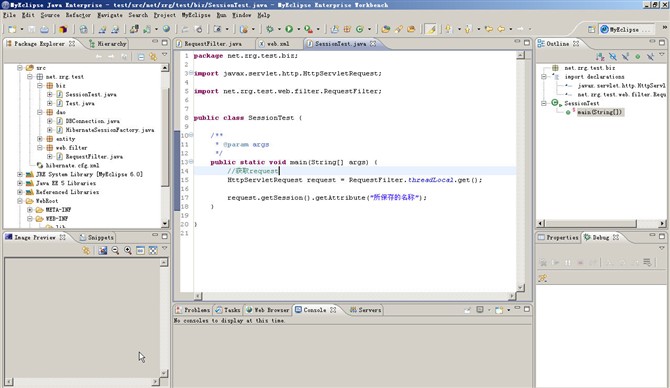Click Actual Size icon in Image Preview
670x388 pixels.
[140, 250]
